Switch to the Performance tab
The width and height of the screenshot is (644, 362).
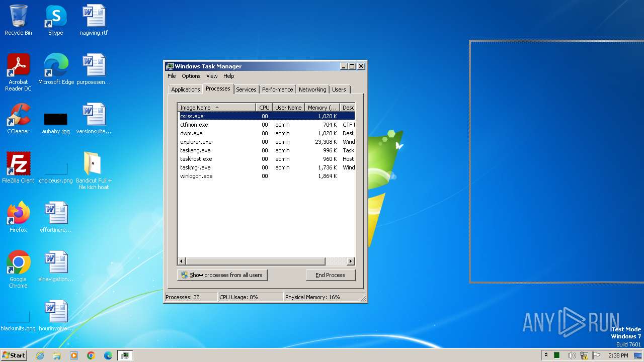(277, 89)
